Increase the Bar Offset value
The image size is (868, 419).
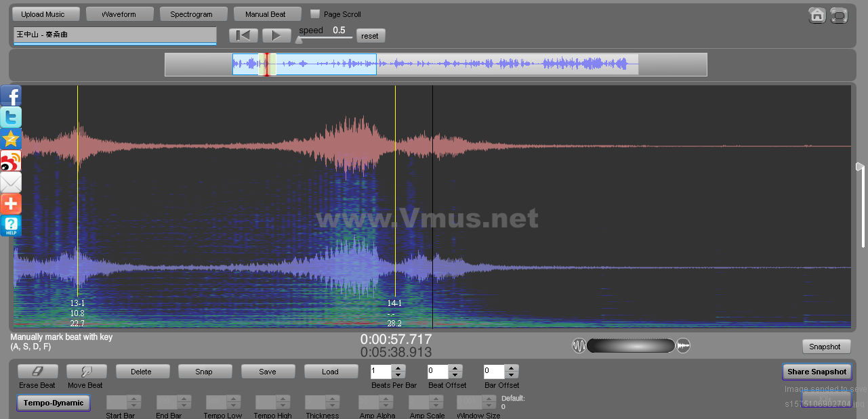(x=512, y=368)
